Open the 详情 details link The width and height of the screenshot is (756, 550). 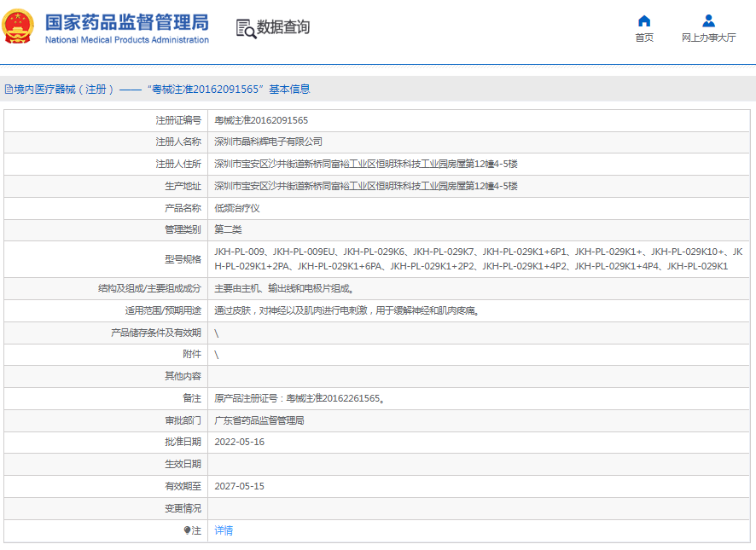(x=224, y=530)
